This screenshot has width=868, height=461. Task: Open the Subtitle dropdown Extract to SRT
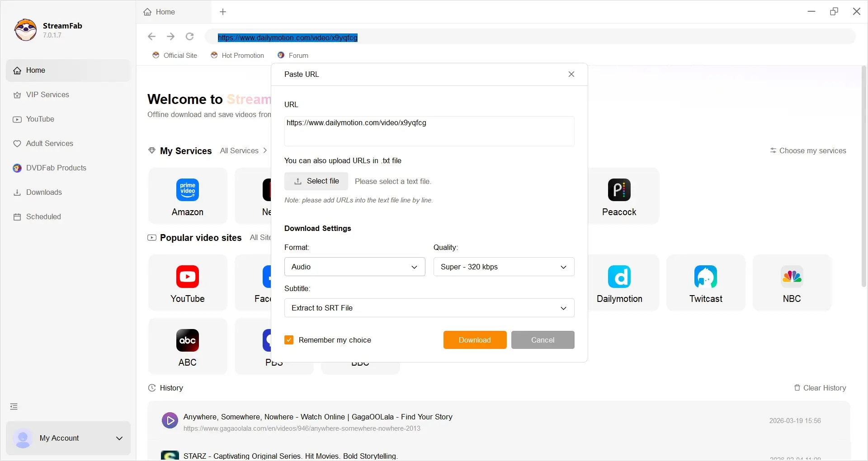429,308
